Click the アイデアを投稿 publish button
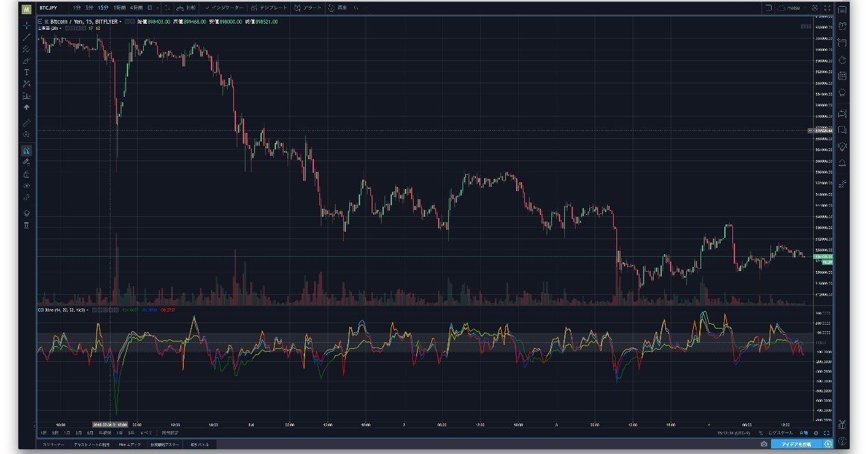Viewport: 868px width, 454px height. [x=797, y=444]
